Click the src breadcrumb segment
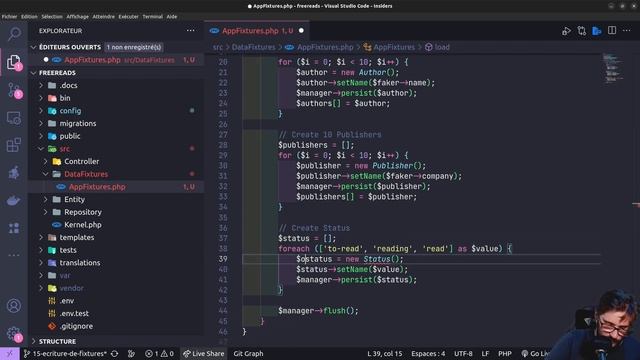 (x=218, y=47)
